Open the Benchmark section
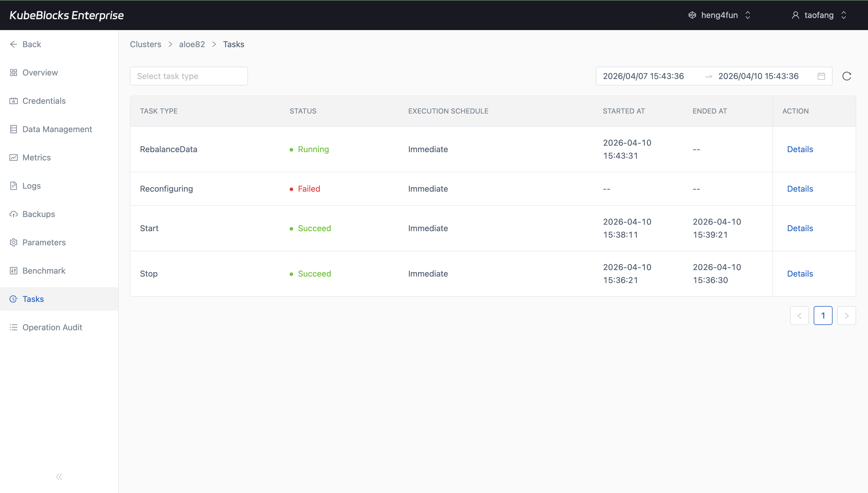This screenshot has width=868, height=493. click(44, 271)
